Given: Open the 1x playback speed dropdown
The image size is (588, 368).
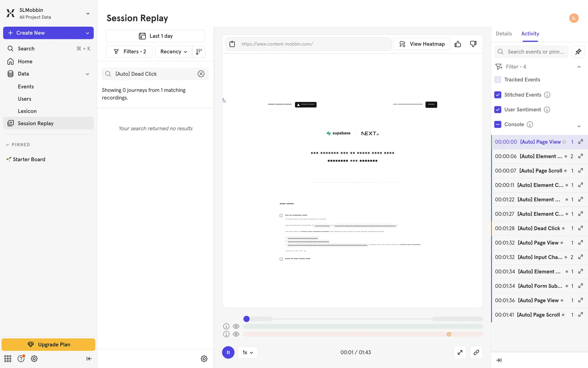Looking at the screenshot, I should tap(247, 352).
